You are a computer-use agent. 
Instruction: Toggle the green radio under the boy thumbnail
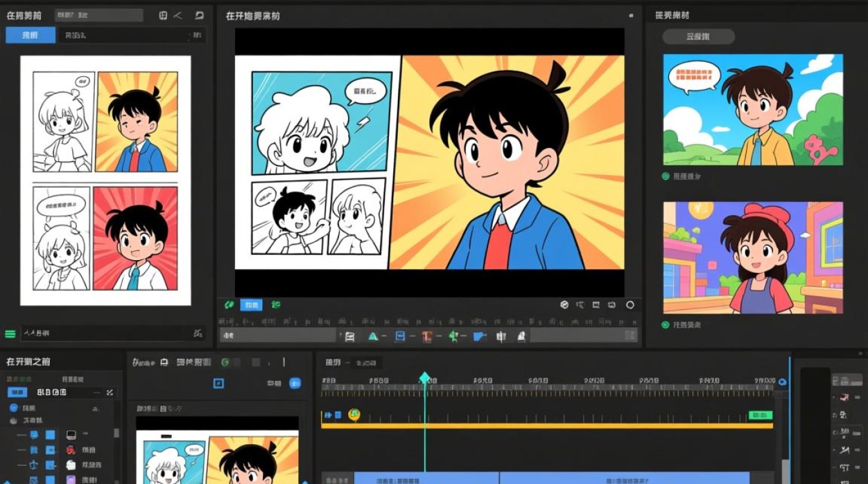[x=666, y=176]
